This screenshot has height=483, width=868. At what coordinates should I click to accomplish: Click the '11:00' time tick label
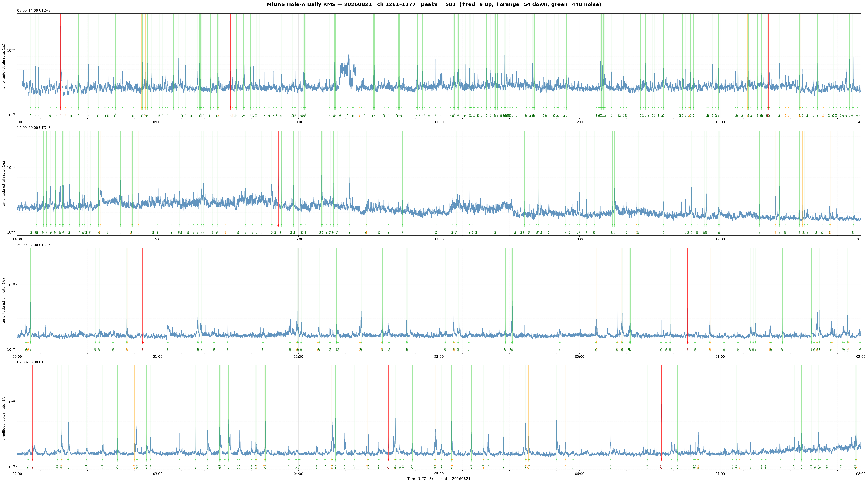(439, 122)
